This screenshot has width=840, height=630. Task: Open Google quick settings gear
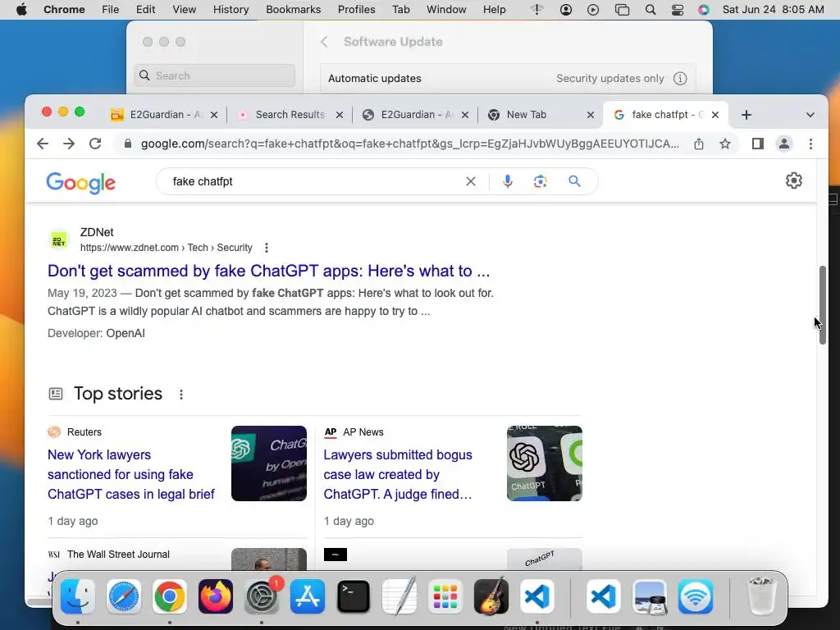[x=793, y=180]
